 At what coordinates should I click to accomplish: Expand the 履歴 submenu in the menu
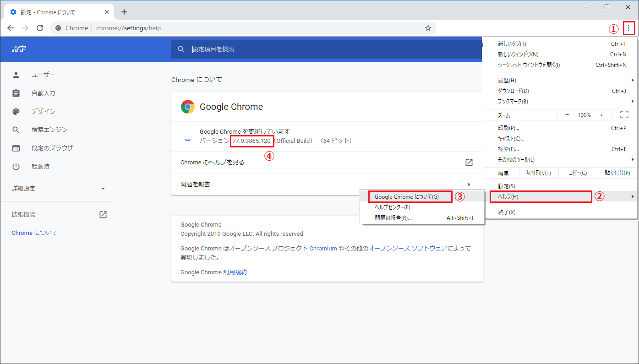pos(632,80)
